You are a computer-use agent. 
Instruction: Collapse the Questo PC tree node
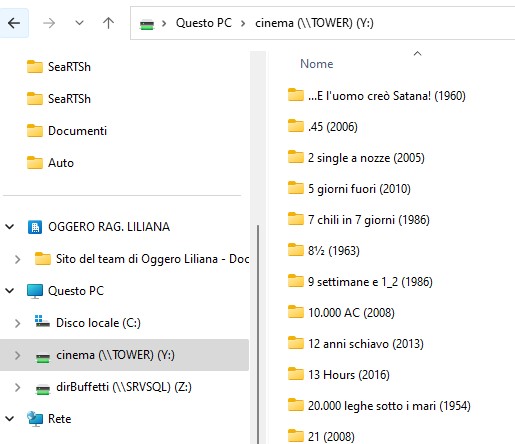pyautogui.click(x=10, y=291)
